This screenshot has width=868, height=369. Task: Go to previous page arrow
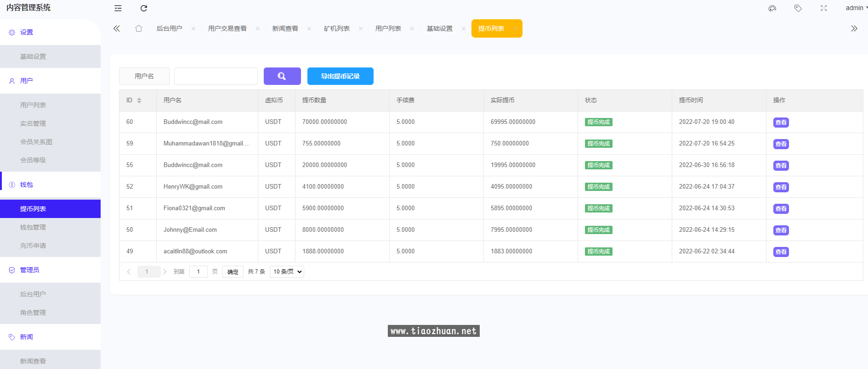[129, 272]
